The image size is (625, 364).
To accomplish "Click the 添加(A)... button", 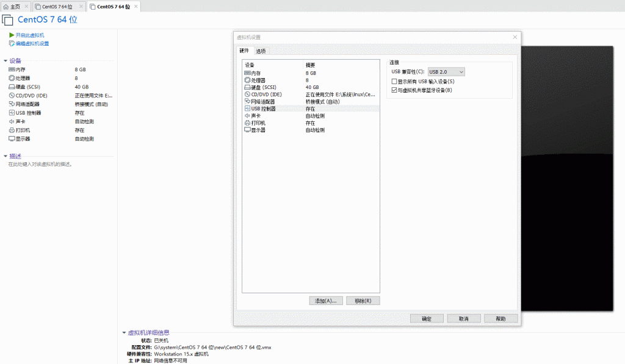I will coord(326,301).
